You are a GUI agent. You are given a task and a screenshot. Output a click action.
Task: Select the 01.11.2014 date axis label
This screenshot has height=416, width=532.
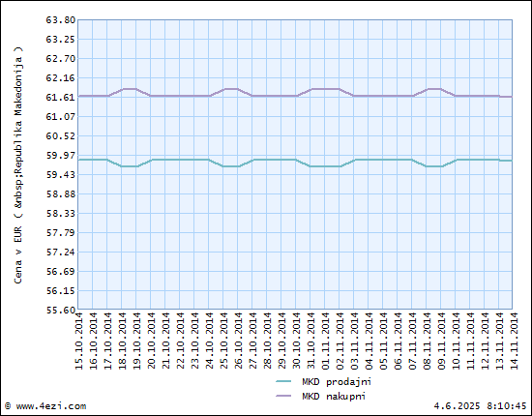click(x=325, y=341)
